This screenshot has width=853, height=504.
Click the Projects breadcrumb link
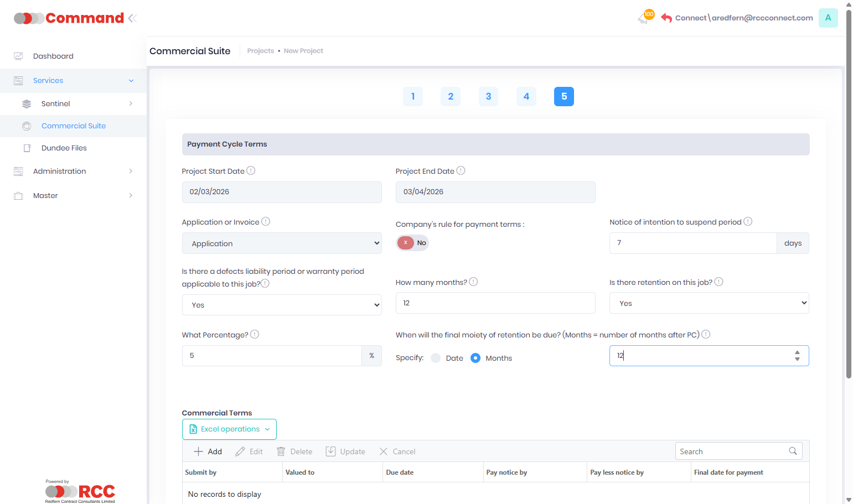click(261, 51)
